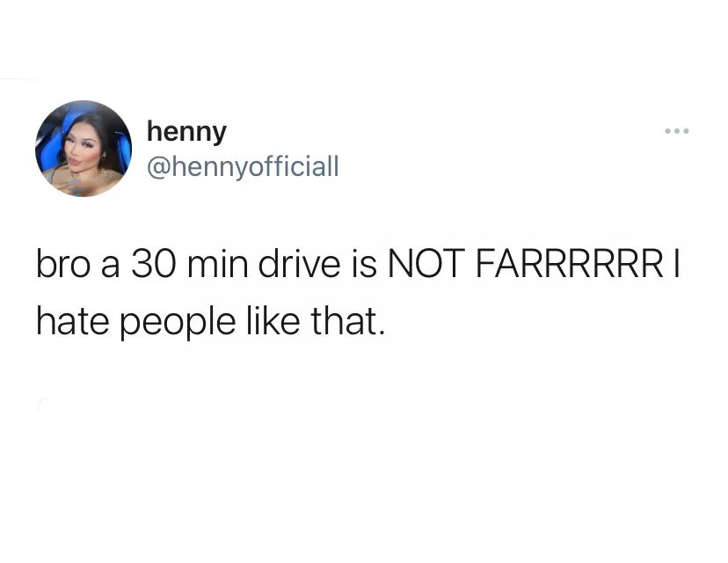
Task: Click the capital I ending first line
Action: click(x=677, y=263)
